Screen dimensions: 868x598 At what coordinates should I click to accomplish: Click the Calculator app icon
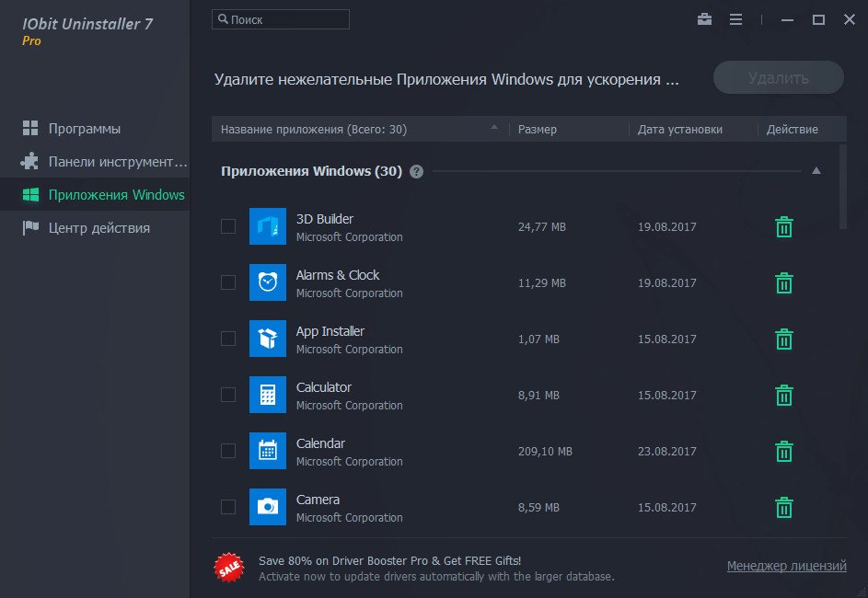tap(268, 395)
